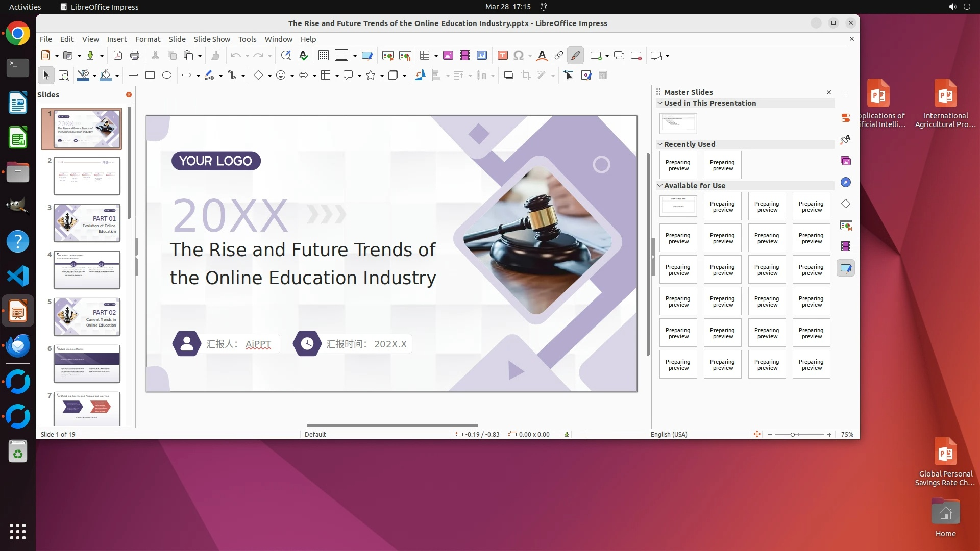Select the Ellipse drawing tool
Viewport: 980px width, 551px height.
click(167, 76)
